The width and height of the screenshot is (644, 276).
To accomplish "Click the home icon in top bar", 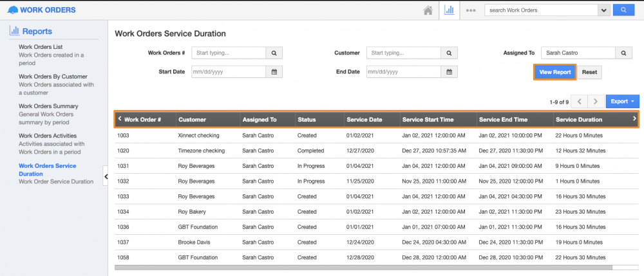I will [428, 10].
